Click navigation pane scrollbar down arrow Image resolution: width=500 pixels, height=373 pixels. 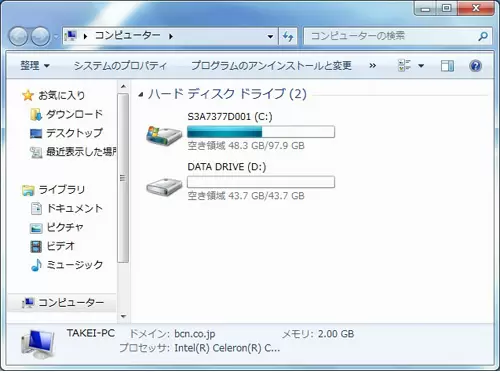[x=123, y=316]
